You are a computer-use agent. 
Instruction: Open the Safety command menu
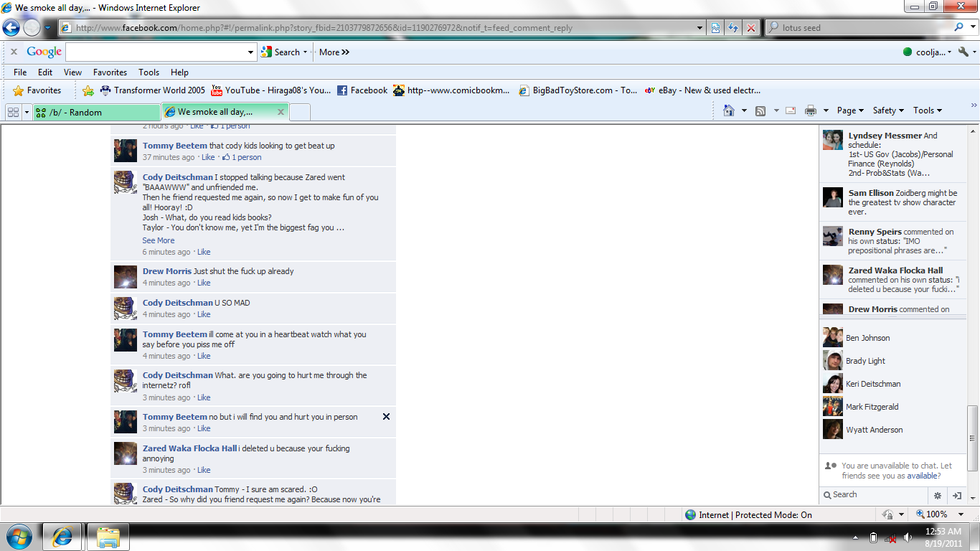point(887,110)
